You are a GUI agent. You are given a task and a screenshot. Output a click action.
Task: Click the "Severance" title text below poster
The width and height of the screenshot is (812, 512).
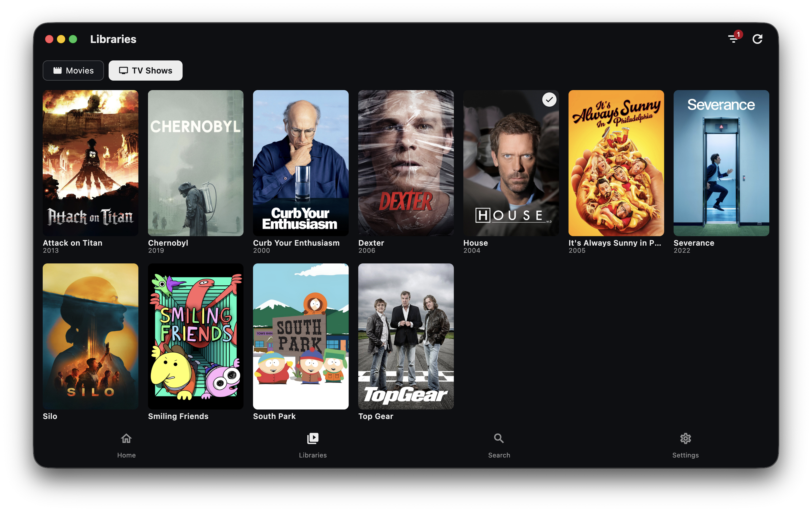(x=694, y=243)
